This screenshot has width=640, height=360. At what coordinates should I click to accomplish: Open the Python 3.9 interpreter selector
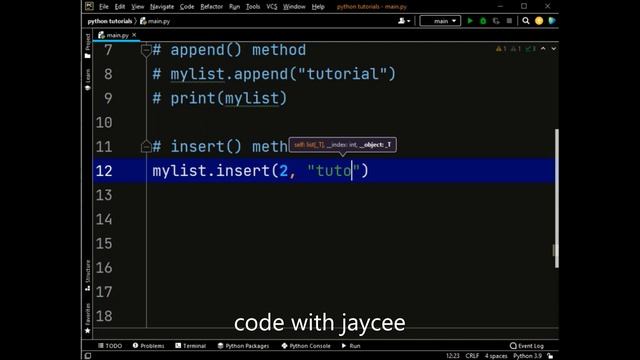tap(527, 356)
